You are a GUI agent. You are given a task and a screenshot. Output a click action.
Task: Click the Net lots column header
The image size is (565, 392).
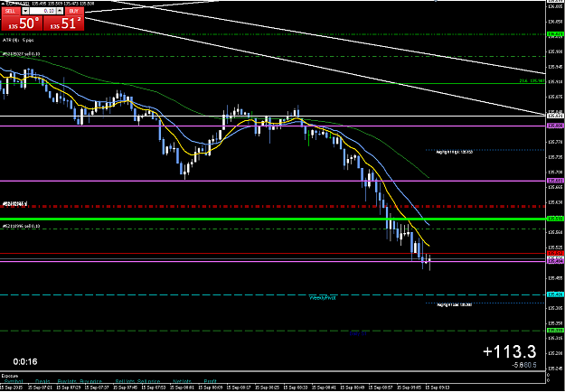pyautogui.click(x=182, y=381)
